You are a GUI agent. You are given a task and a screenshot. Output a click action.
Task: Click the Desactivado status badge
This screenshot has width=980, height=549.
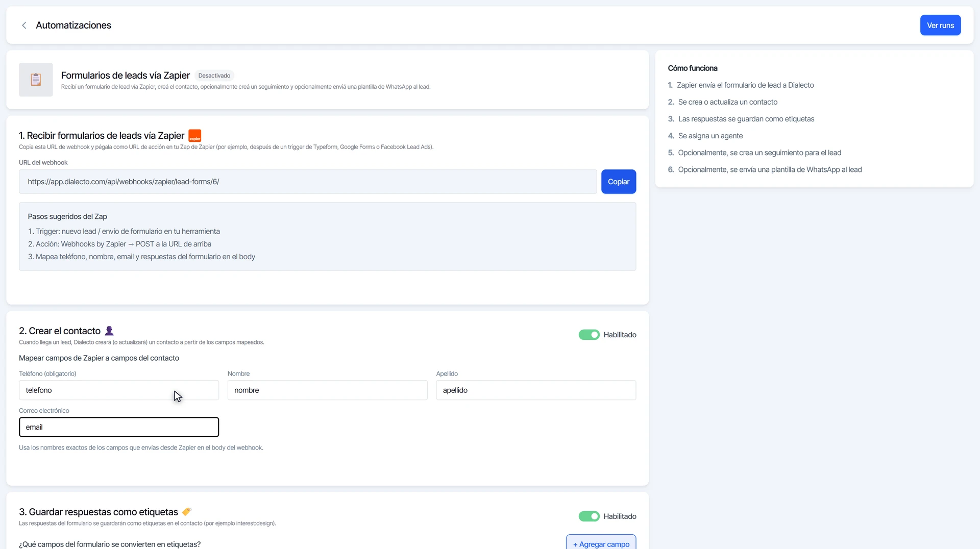tap(214, 76)
